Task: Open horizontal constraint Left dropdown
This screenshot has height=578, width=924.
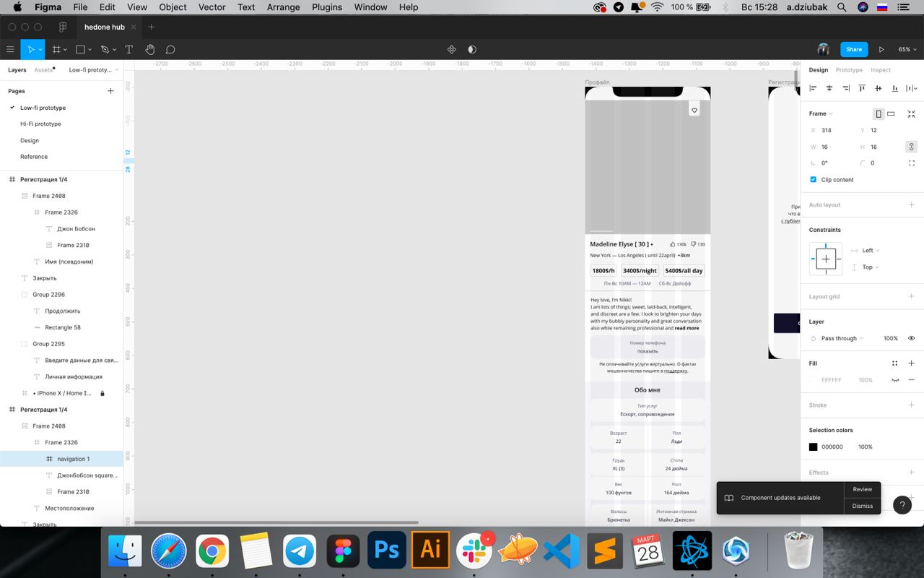Action: (x=871, y=250)
